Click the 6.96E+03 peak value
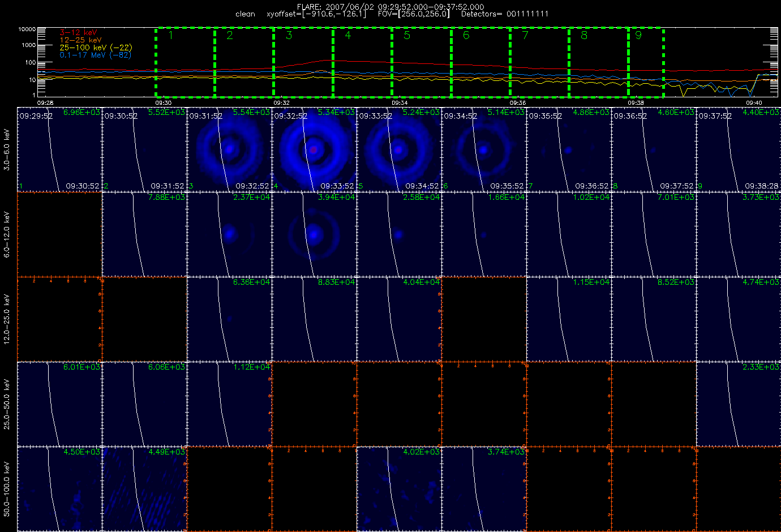 coord(81,113)
